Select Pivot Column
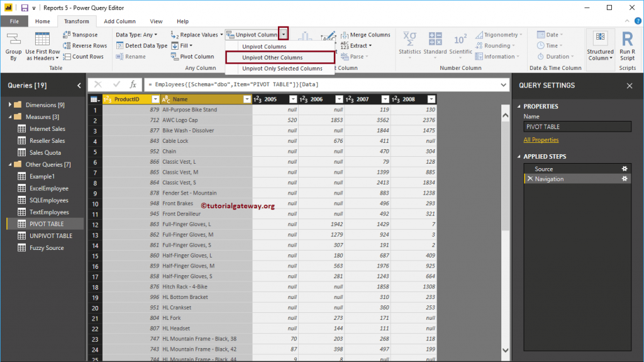The height and width of the screenshot is (362, 644). click(x=192, y=57)
